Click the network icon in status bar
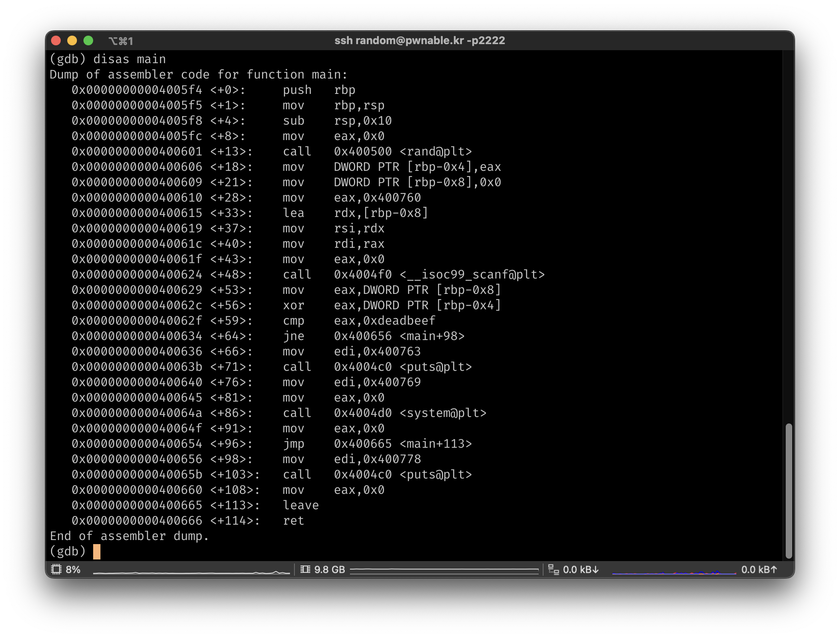 [553, 570]
